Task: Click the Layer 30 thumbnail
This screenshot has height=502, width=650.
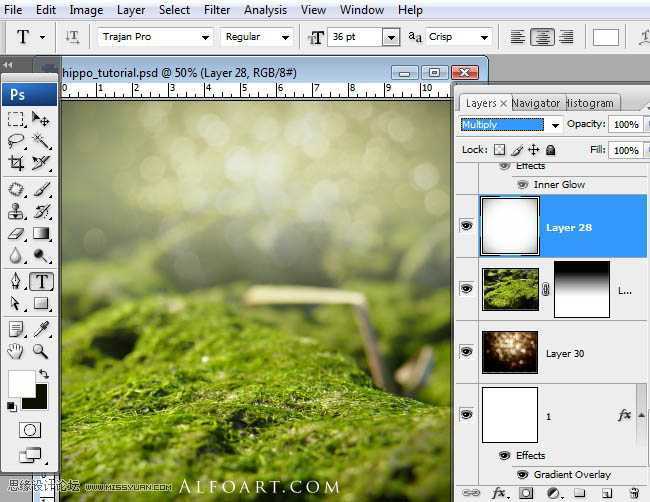Action: tap(510, 352)
